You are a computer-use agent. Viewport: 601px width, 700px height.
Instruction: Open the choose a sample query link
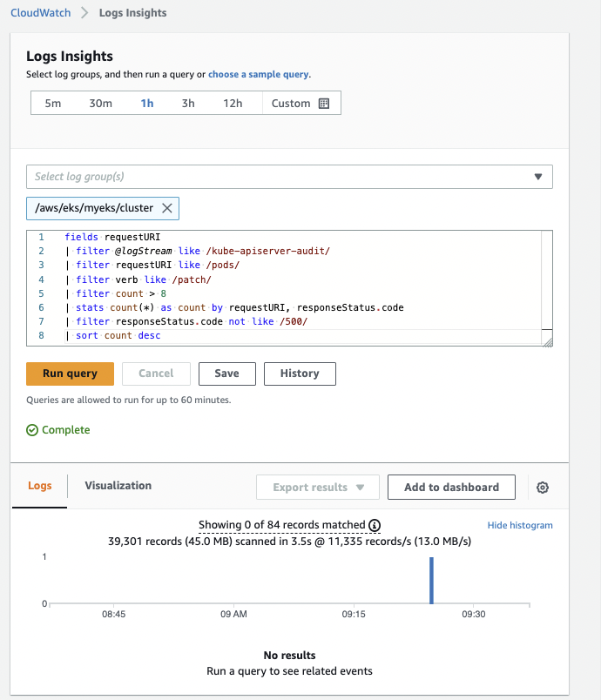259,75
